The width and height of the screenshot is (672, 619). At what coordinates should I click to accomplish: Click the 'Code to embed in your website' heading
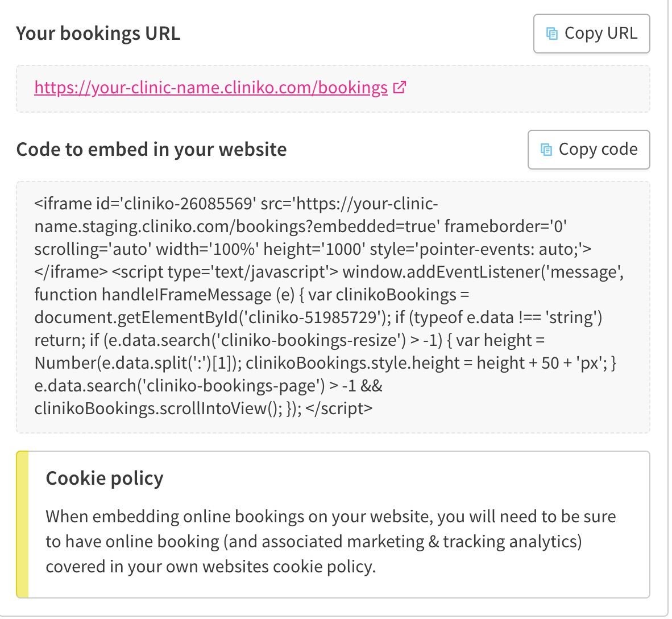151,149
